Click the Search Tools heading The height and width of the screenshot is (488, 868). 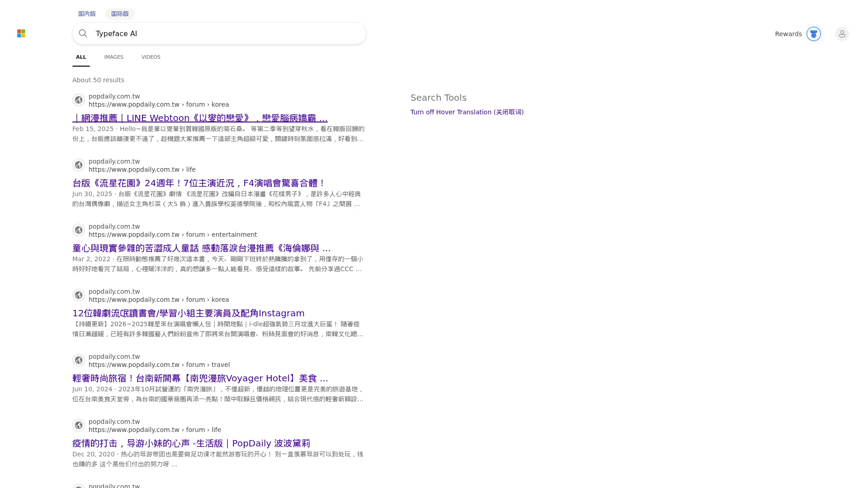439,98
